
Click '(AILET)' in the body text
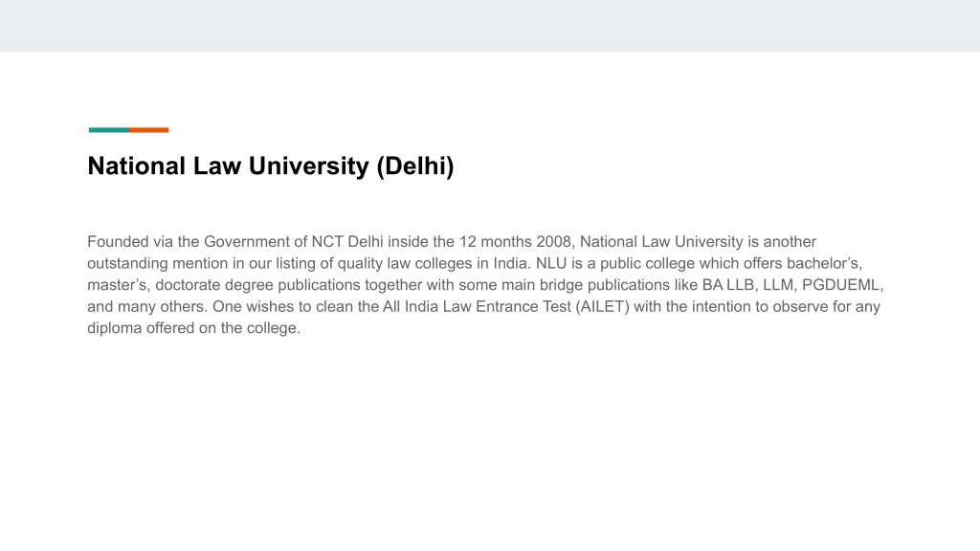pyautogui.click(x=603, y=307)
